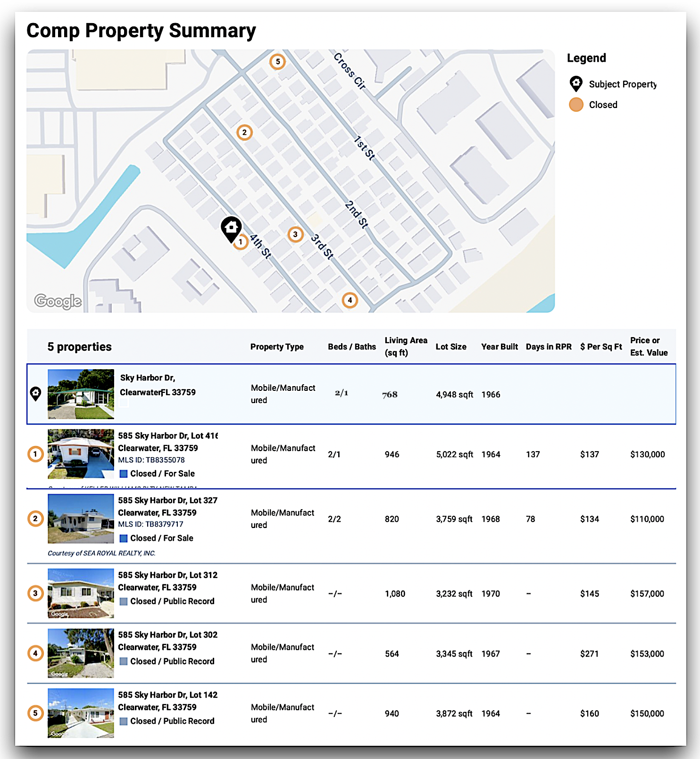Click list number badge 5 for Lot 142
The image size is (700, 759).
click(35, 713)
